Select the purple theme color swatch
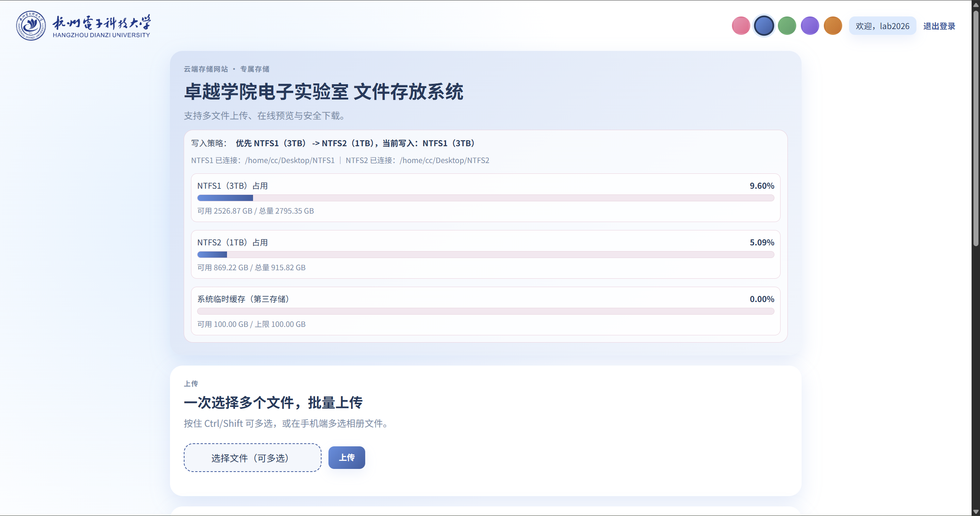 tap(810, 26)
